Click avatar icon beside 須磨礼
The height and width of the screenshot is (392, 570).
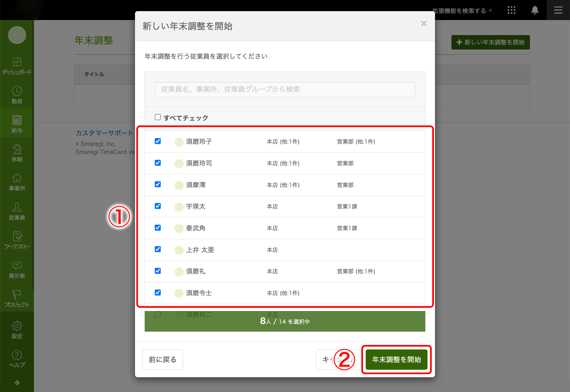[179, 272]
